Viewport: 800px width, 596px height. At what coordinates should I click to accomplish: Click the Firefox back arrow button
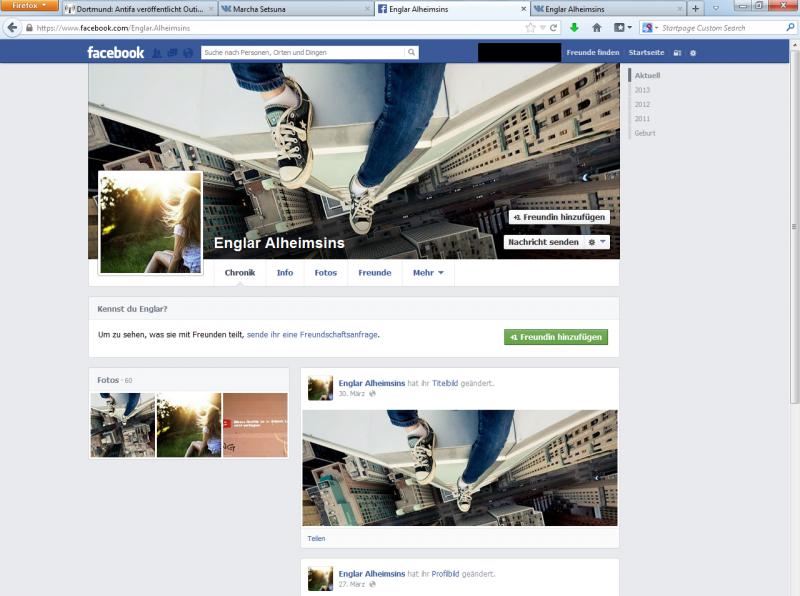[13, 28]
